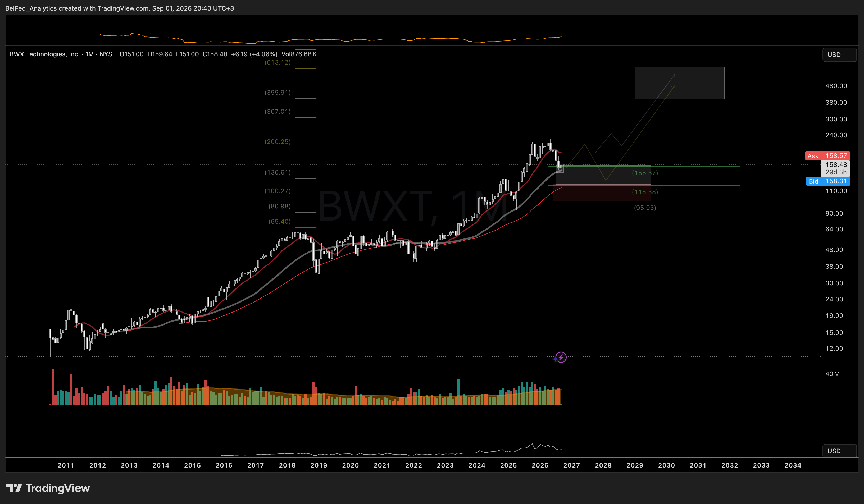Click 2011 on the time axis
This screenshot has width=864, height=504.
click(66, 465)
